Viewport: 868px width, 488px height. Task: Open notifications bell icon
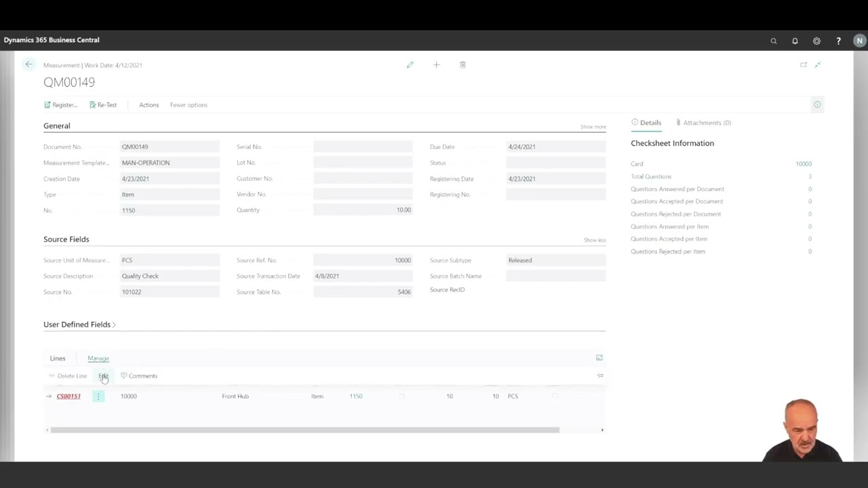(795, 41)
